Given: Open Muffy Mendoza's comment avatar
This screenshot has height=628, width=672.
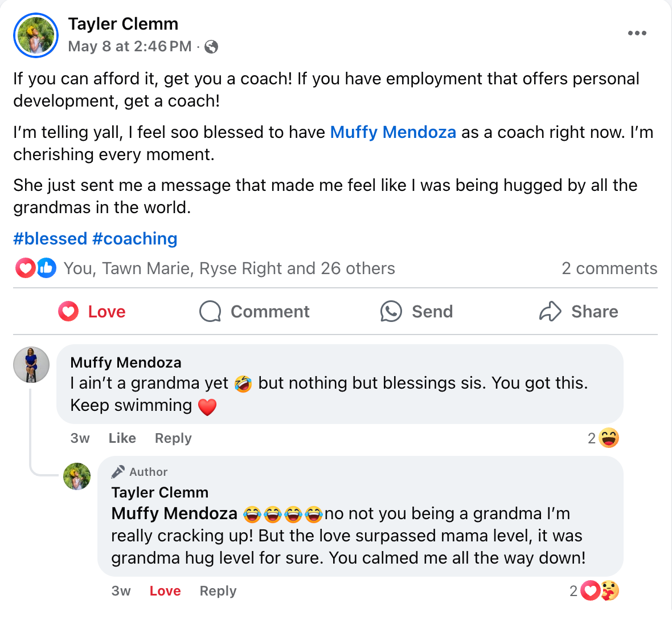Looking at the screenshot, I should (x=31, y=365).
